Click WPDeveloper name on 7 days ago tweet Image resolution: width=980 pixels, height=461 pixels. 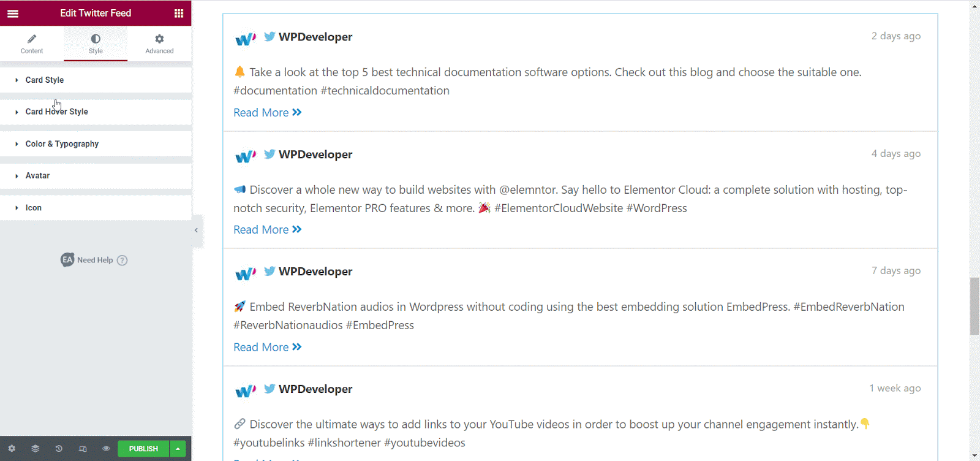click(x=315, y=272)
